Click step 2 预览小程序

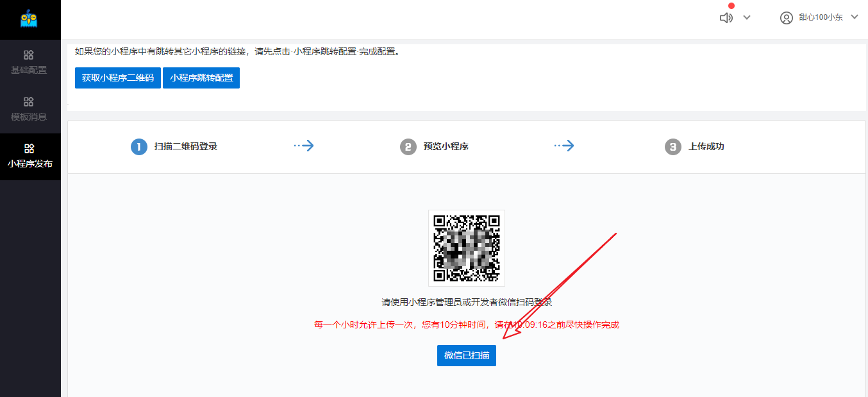click(x=435, y=147)
